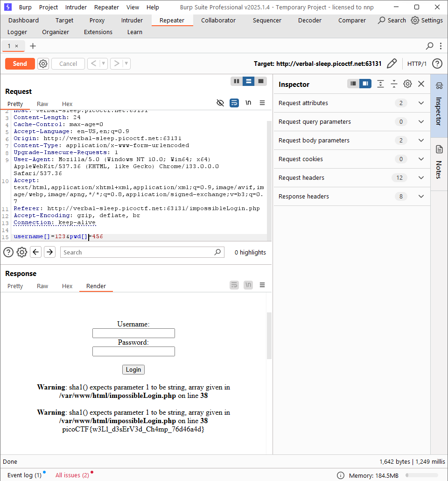Open search settings gear icon
The width and height of the screenshot is (448, 481).
click(x=22, y=252)
